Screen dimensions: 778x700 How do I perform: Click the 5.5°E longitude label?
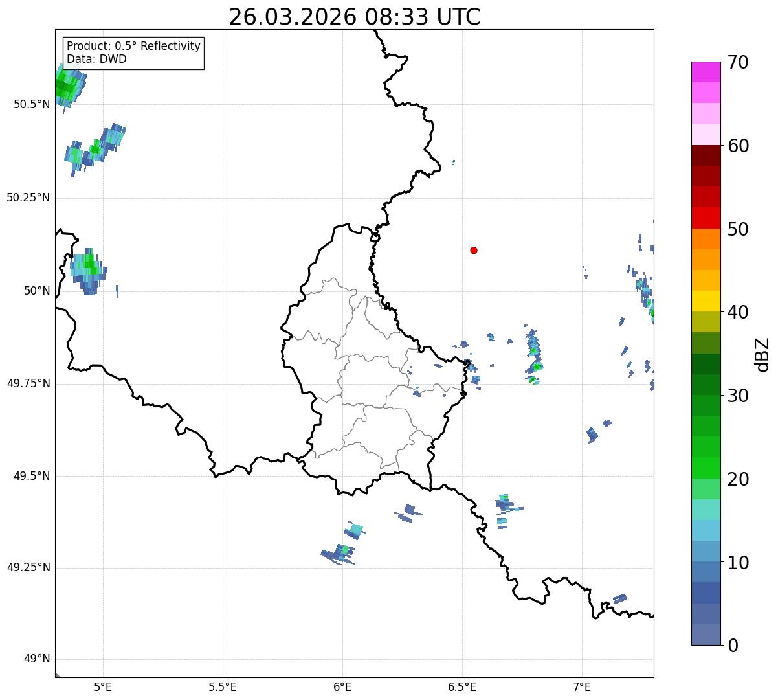(223, 686)
